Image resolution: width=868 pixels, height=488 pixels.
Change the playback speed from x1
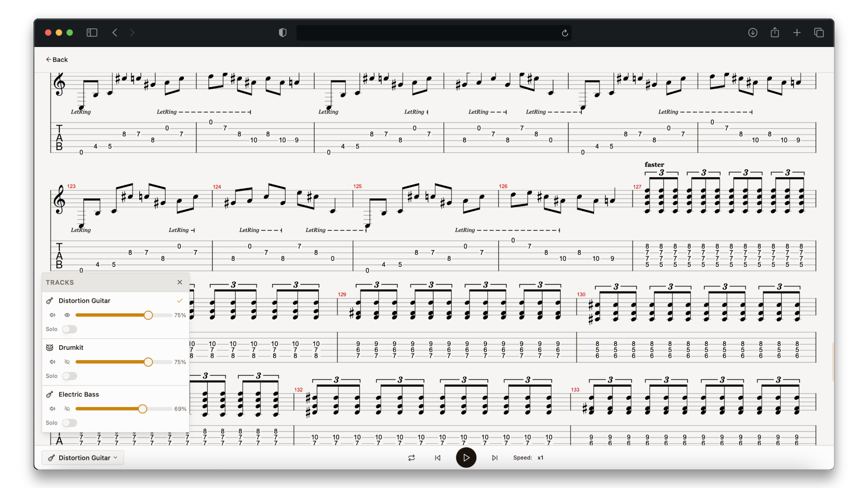pos(541,458)
